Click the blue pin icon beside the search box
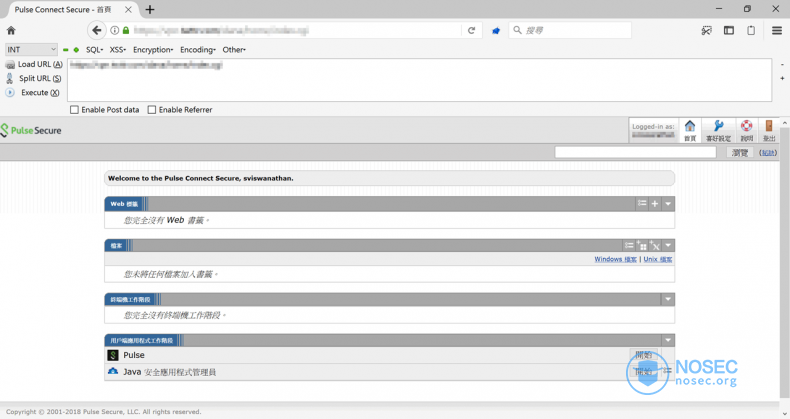This screenshot has height=419, width=790. point(496,31)
